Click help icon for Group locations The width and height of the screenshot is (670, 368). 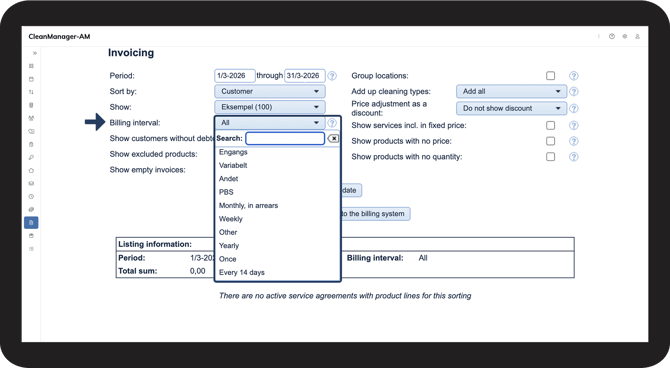(573, 76)
